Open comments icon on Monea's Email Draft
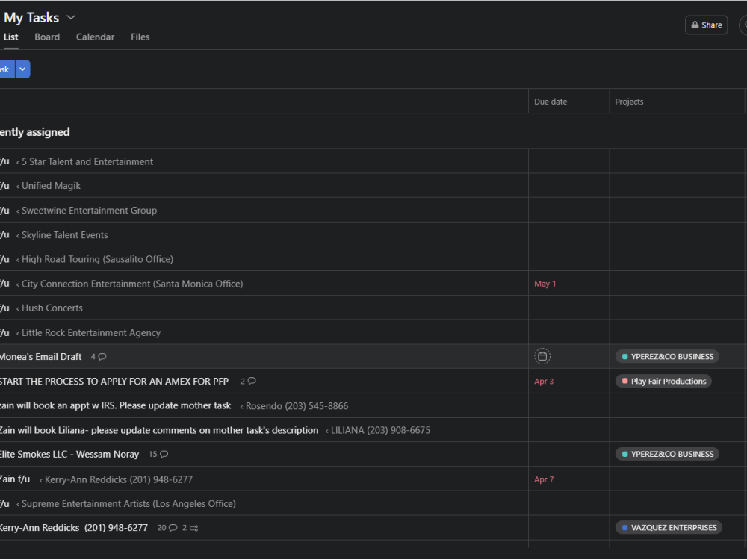 pyautogui.click(x=102, y=357)
